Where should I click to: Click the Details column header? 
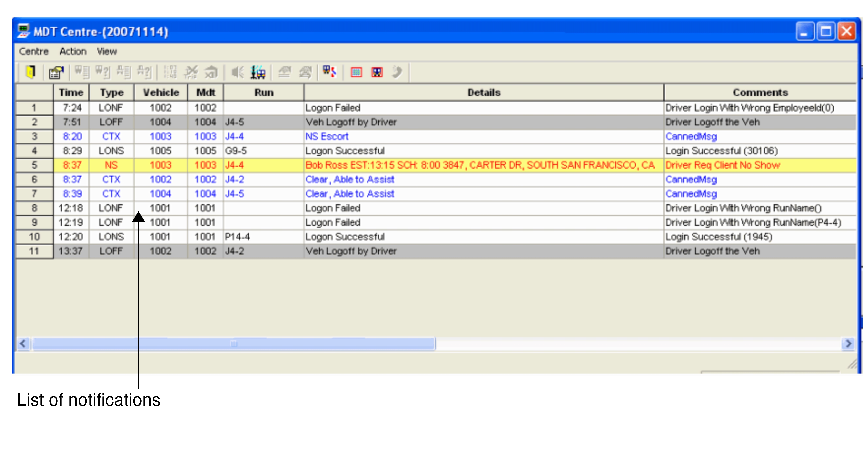click(x=484, y=92)
